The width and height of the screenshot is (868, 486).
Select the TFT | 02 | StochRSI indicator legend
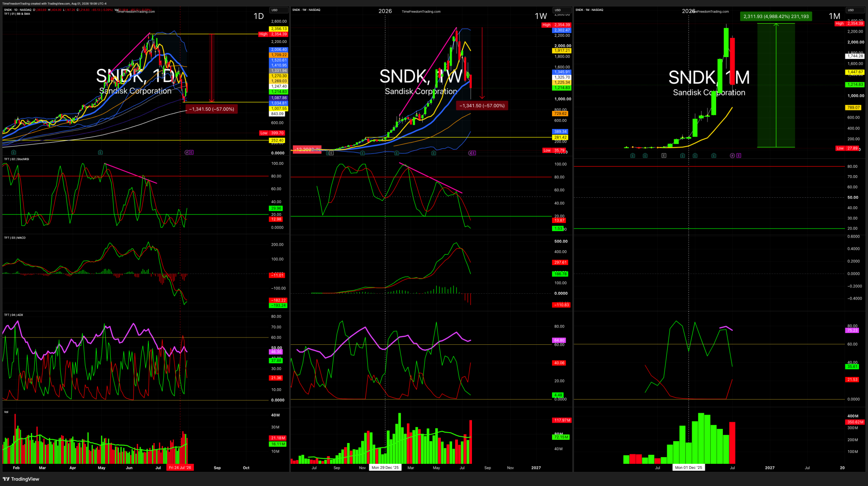[x=16, y=159]
